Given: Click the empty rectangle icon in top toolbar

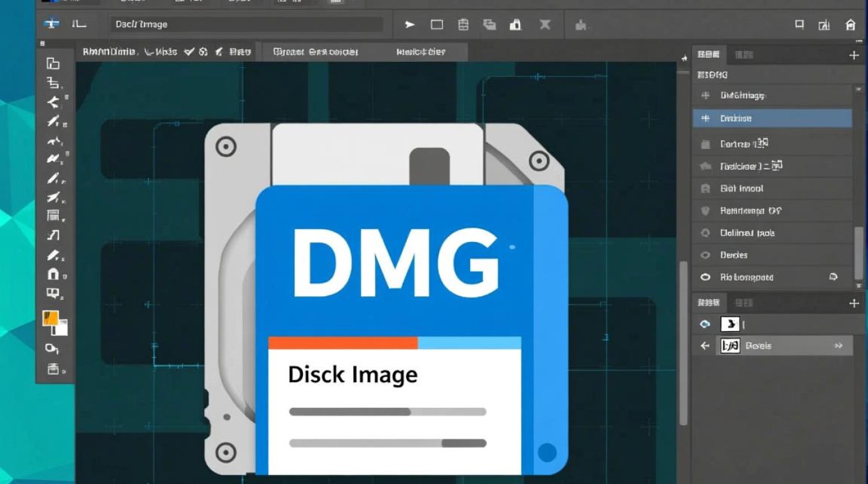Looking at the screenshot, I should pos(437,25).
